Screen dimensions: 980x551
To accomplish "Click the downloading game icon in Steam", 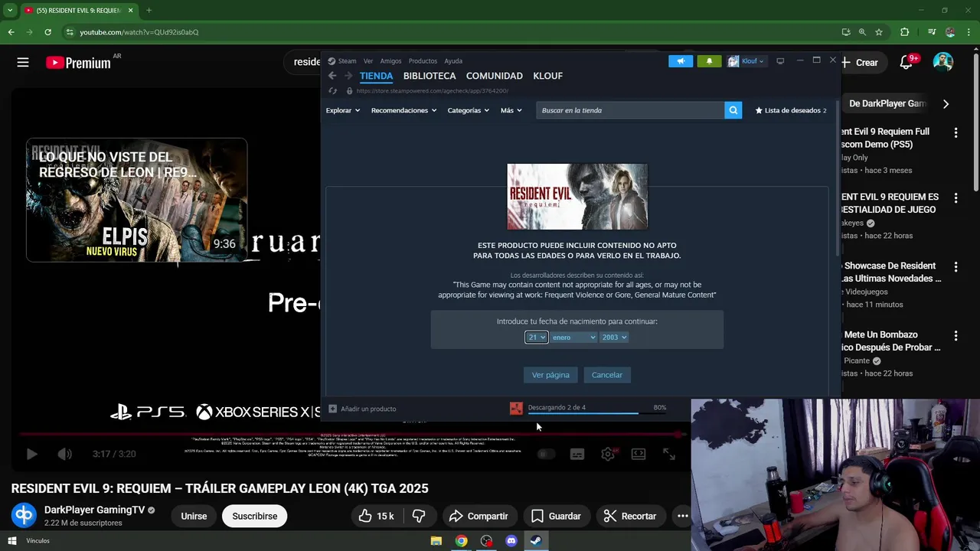I will click(x=516, y=409).
